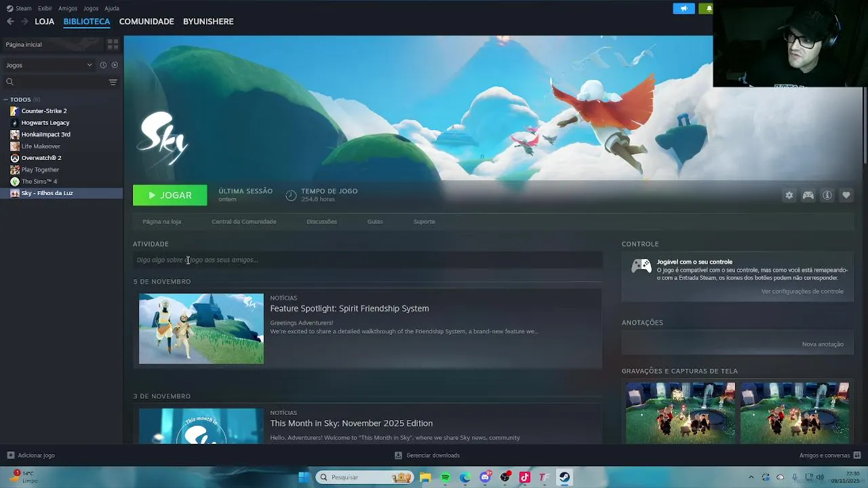
Task: Go to BIBLIOTECA tab
Action: pyautogui.click(x=87, y=22)
